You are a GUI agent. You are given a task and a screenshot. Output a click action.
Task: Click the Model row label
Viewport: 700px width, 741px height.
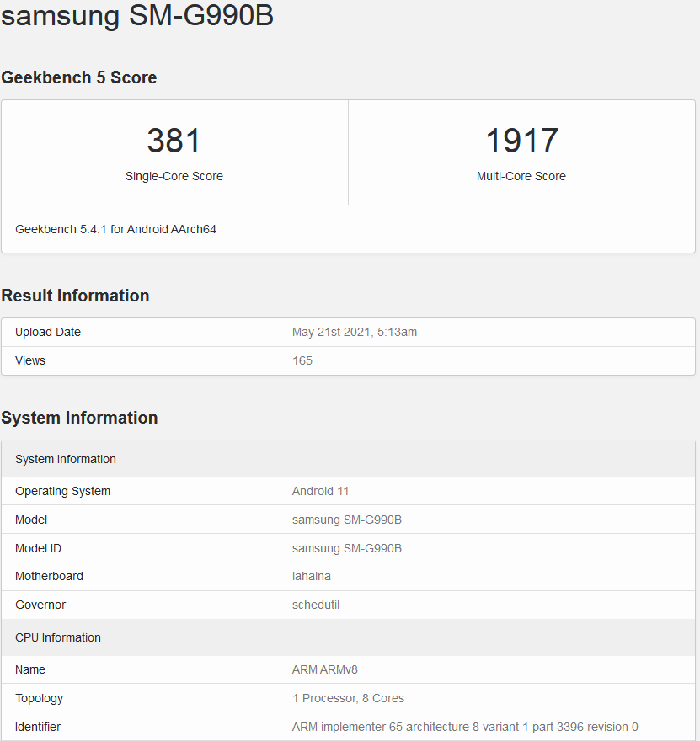click(31, 520)
